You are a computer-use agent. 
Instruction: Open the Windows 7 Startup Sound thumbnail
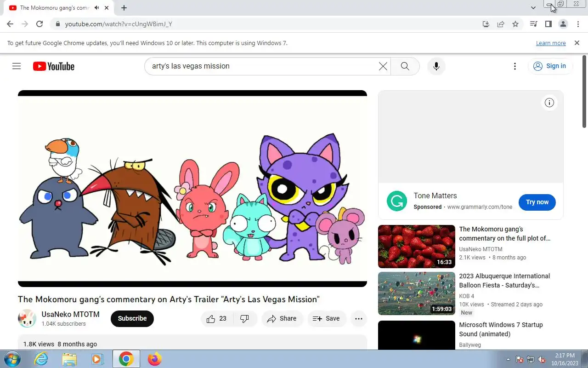pyautogui.click(x=417, y=335)
